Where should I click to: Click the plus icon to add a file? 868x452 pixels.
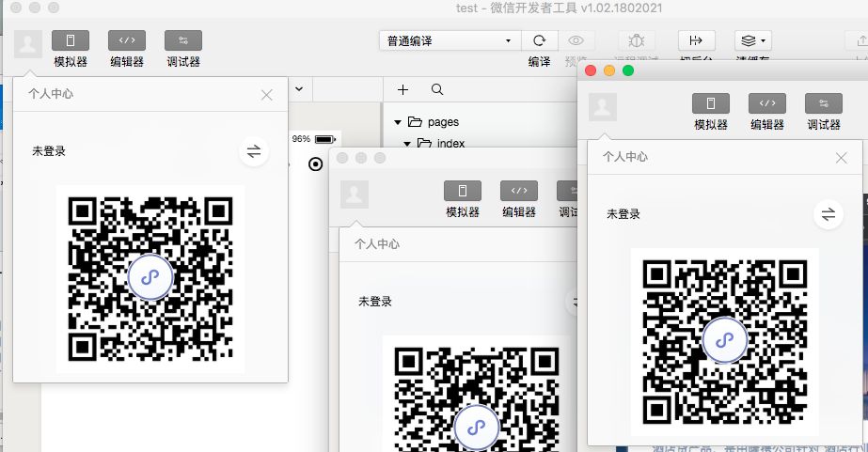coord(403,89)
